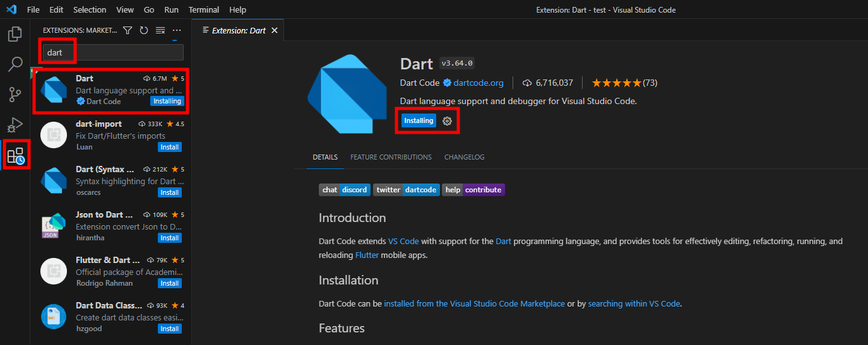This screenshot has width=868, height=345.
Task: Close the Extension: Dart editor tab
Action: tap(274, 30)
